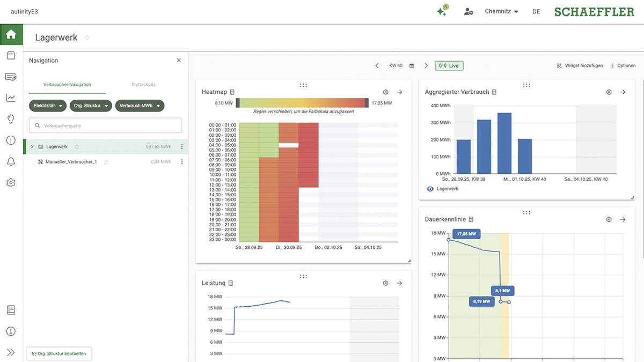Screen dimensions: 644x362
Task: Open Heatmap widget settings gear
Action: pyautogui.click(x=385, y=92)
